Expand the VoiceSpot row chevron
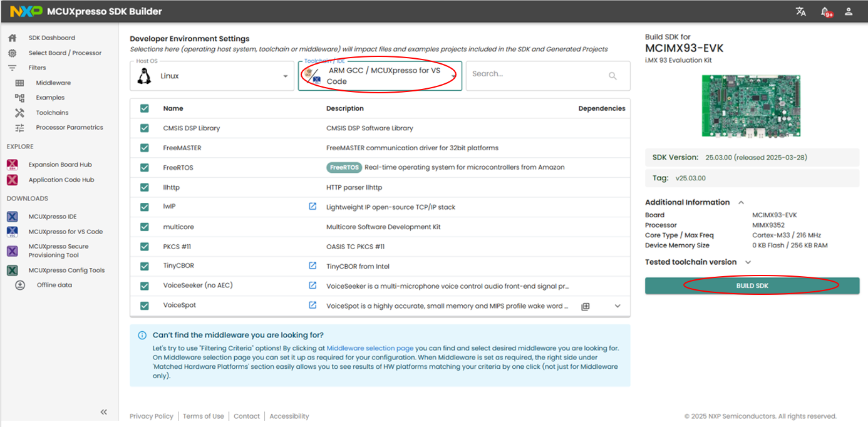 pyautogui.click(x=617, y=306)
